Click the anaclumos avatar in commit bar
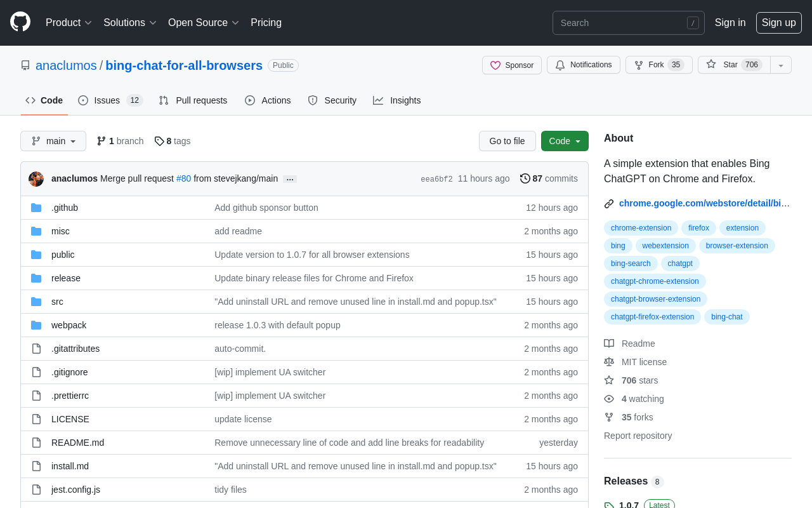Viewport: 812px width, 508px height. pos(36,179)
